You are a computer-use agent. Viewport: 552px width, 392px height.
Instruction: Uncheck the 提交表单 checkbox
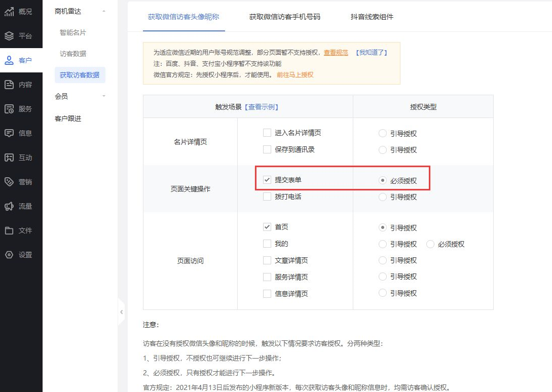coord(267,180)
